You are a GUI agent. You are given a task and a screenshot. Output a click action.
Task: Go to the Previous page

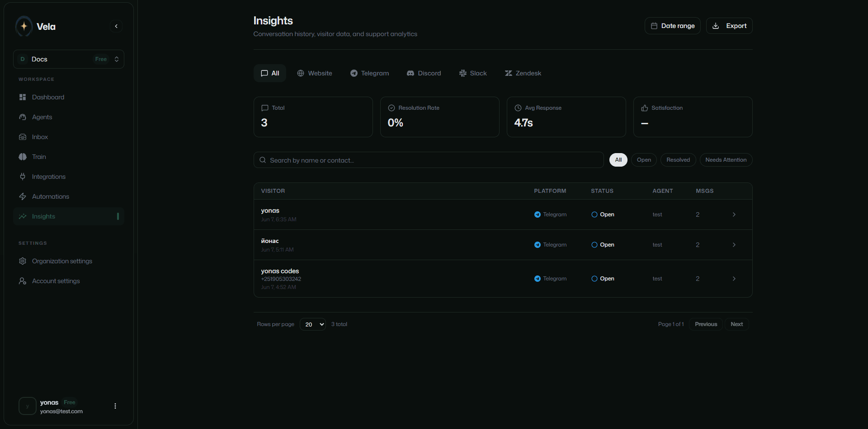click(x=706, y=324)
